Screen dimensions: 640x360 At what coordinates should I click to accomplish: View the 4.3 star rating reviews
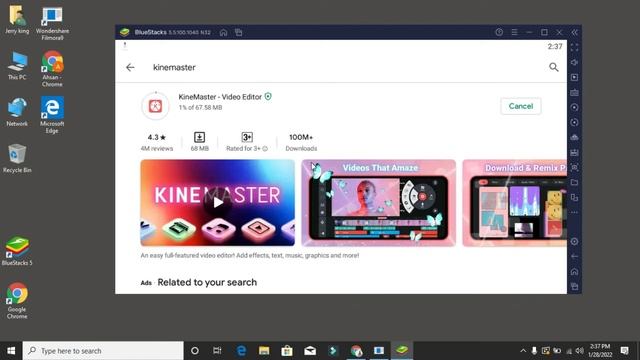pos(157,142)
